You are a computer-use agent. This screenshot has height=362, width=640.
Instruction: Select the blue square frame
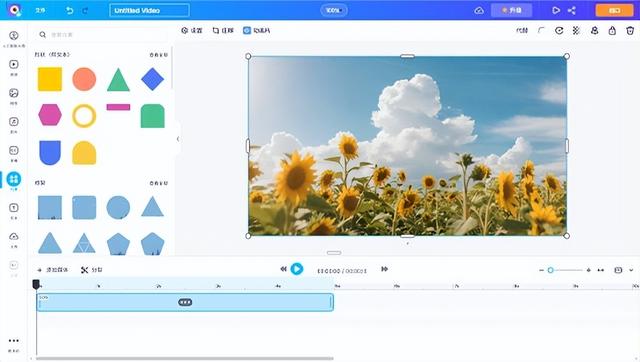[x=50, y=208]
